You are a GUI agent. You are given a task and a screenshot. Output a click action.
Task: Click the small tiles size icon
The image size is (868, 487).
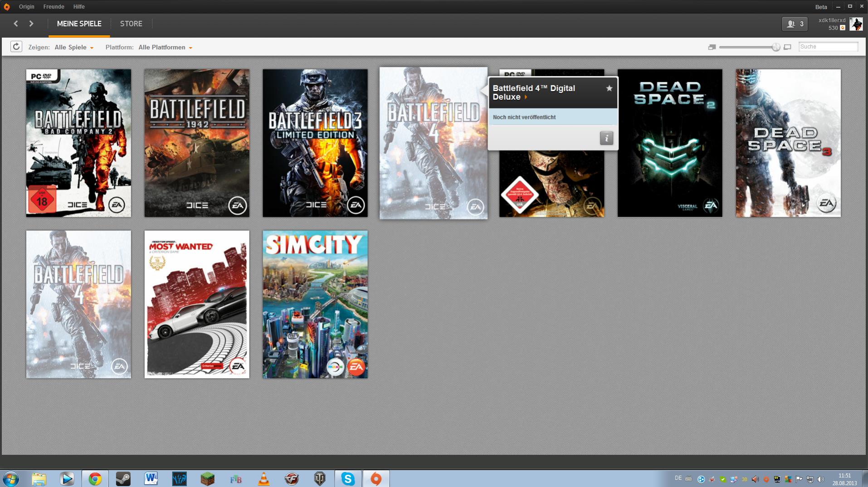[712, 47]
